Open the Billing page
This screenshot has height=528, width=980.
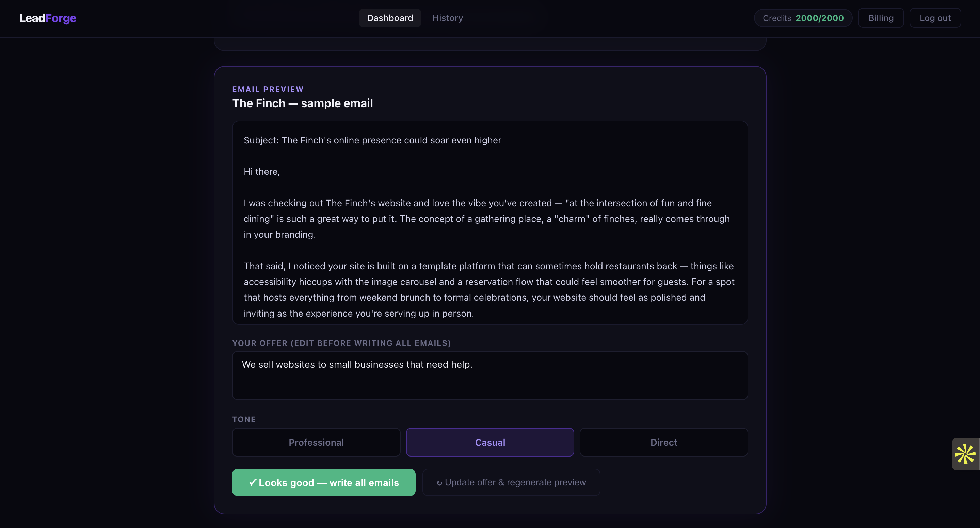880,18
